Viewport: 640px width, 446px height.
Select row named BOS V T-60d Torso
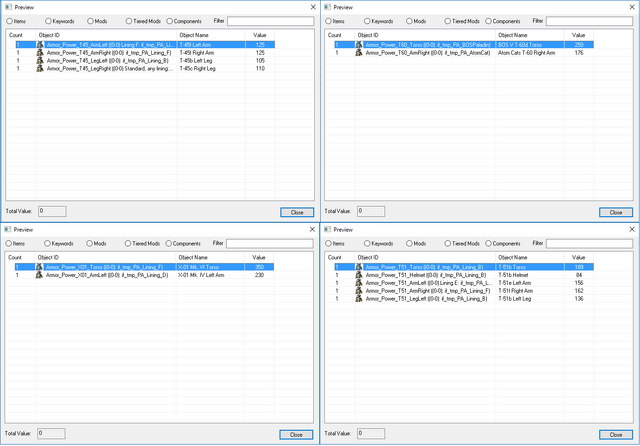click(x=464, y=44)
